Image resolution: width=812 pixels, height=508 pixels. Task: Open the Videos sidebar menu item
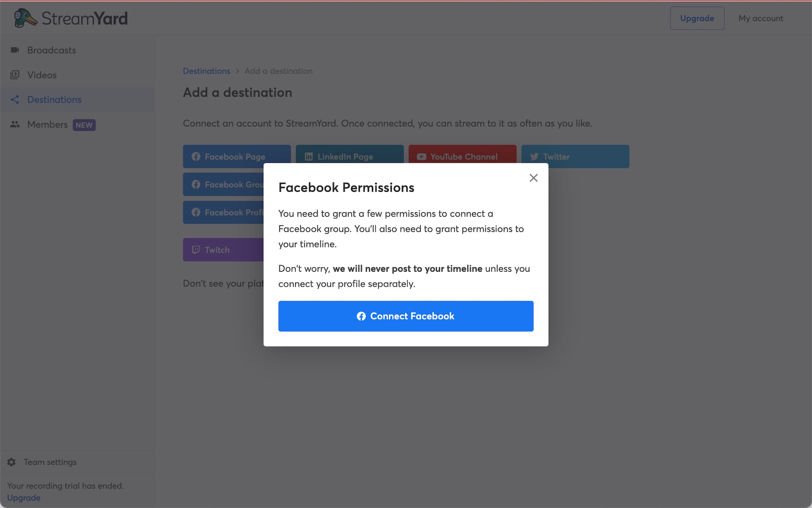click(x=77, y=75)
